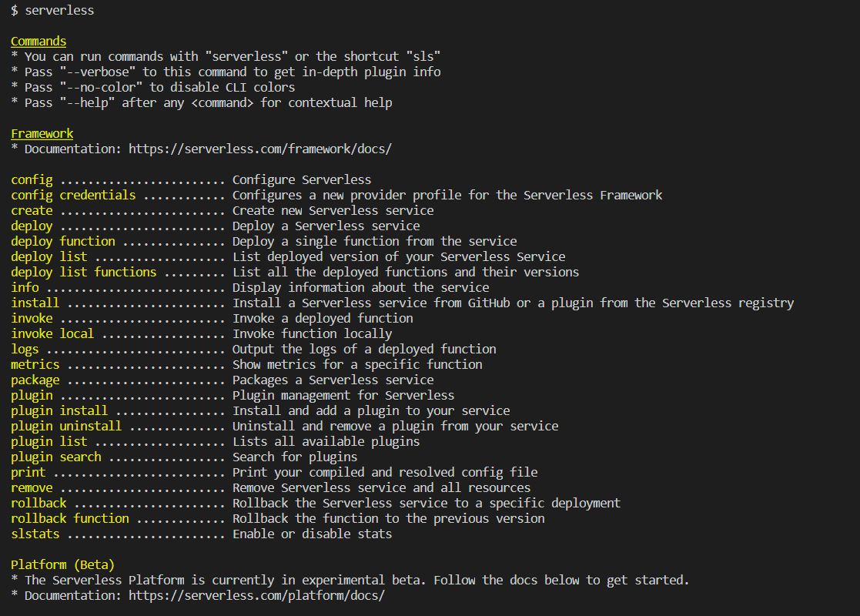Click the line about the "--help" option

tap(201, 102)
